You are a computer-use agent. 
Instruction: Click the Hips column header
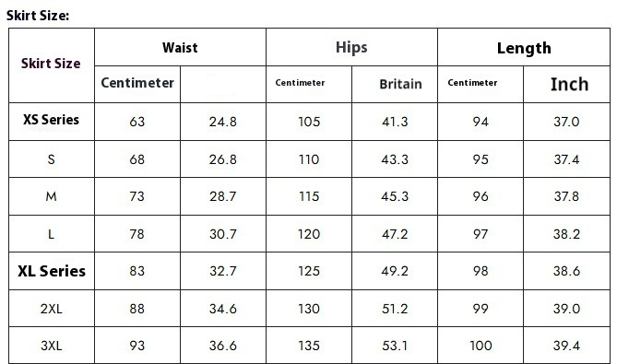351,48
